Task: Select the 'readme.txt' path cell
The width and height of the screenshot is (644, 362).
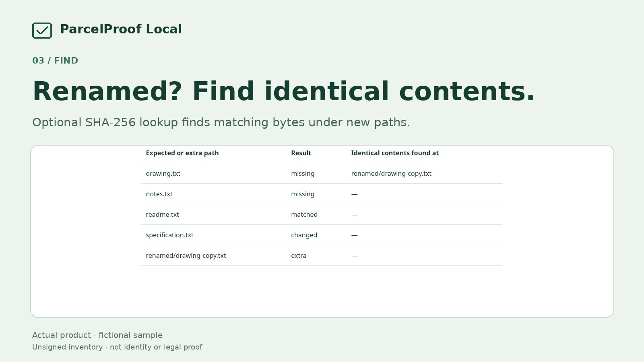Action: pos(162,214)
